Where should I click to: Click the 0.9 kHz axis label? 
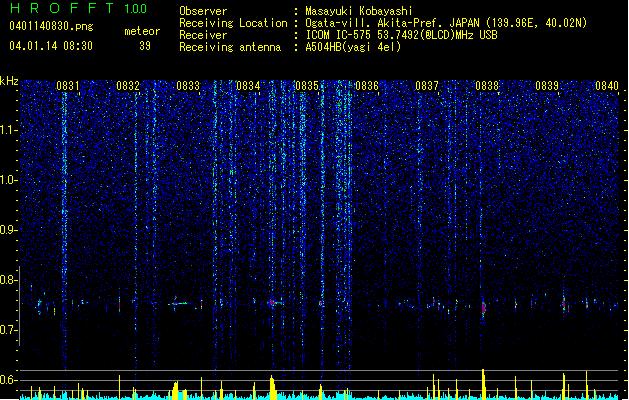point(8,230)
